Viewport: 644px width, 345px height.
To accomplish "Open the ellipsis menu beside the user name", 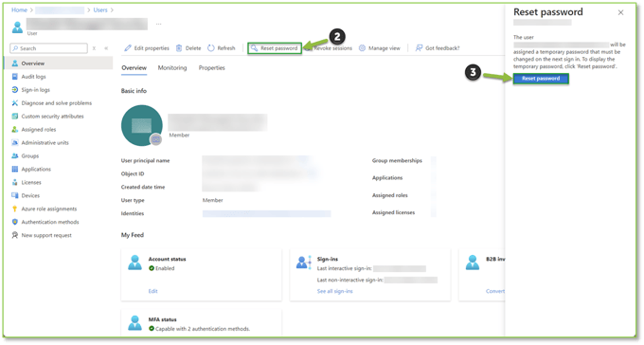I will coord(158,24).
